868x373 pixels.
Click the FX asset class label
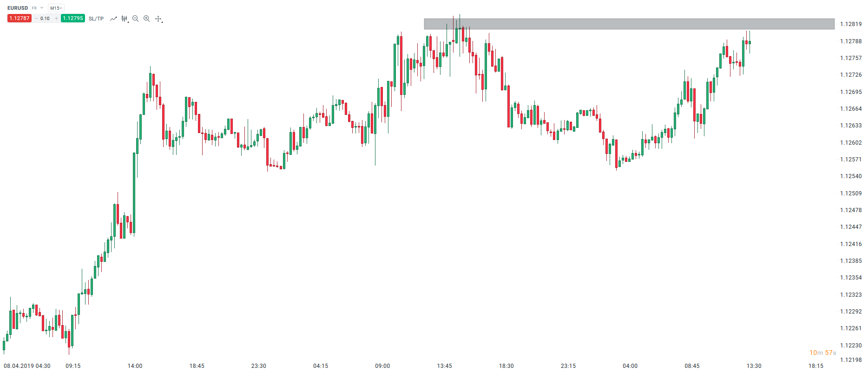click(x=34, y=8)
